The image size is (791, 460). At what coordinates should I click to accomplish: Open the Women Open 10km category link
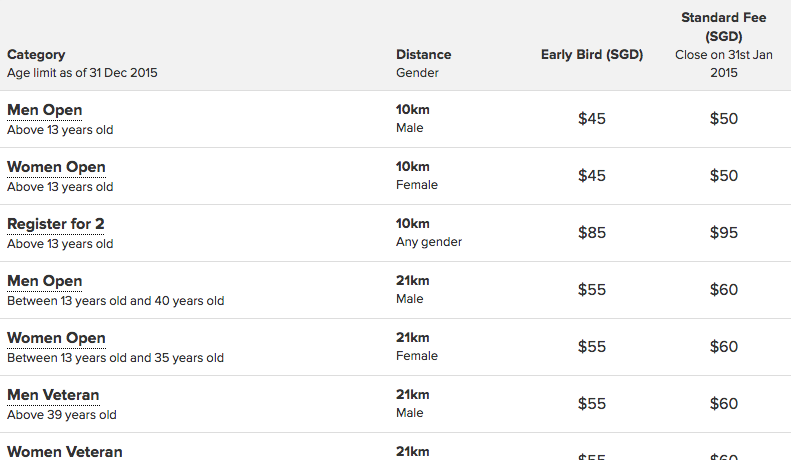[x=56, y=167]
